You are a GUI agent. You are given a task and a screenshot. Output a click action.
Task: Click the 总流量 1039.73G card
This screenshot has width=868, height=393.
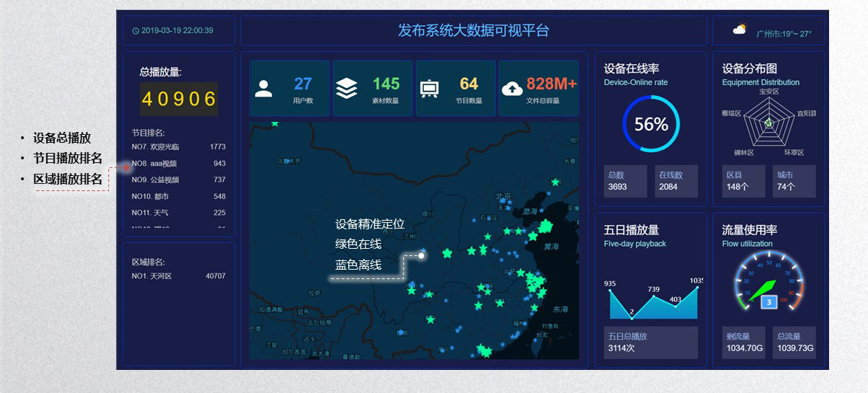(794, 343)
